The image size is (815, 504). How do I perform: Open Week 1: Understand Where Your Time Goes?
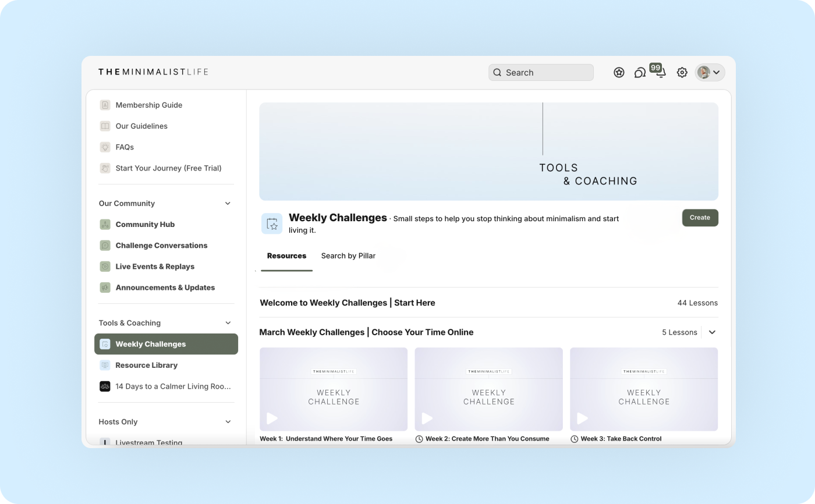[x=326, y=439]
